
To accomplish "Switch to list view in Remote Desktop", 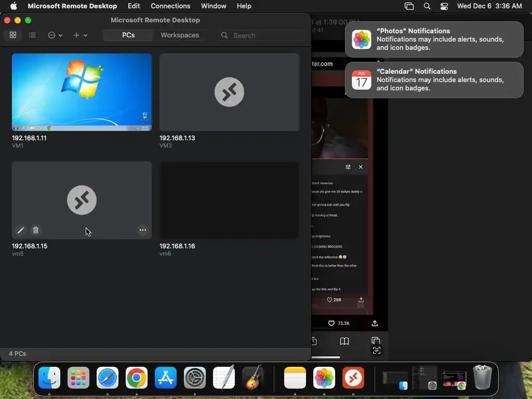I will point(32,35).
